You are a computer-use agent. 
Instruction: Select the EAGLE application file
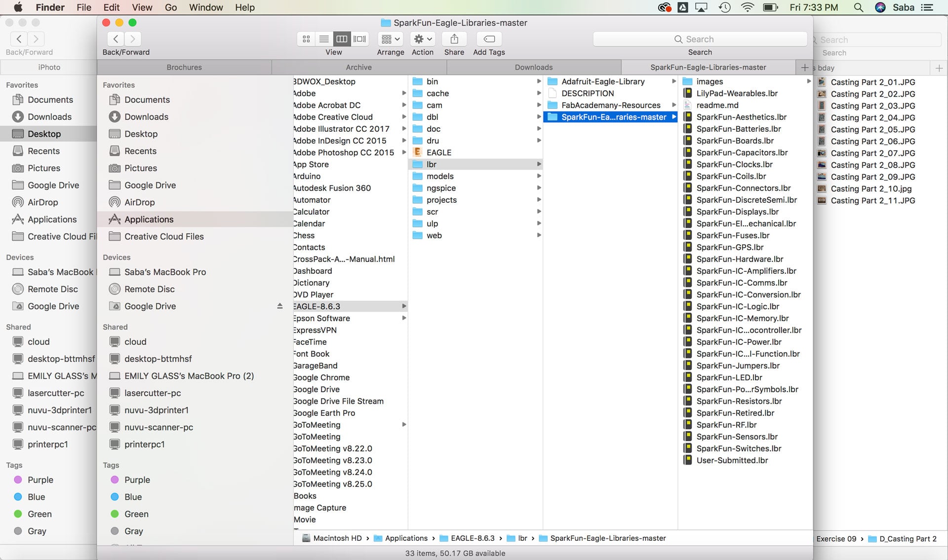click(x=438, y=152)
